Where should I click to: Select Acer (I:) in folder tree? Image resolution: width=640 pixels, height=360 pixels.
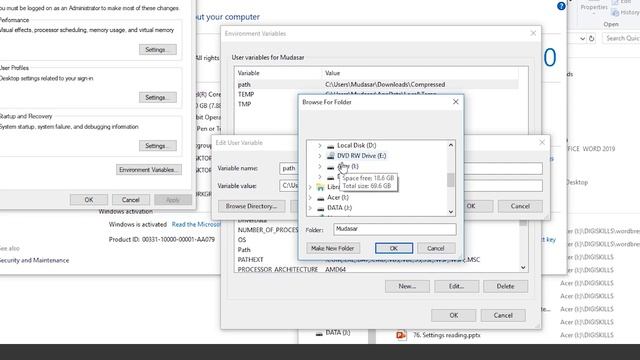click(x=338, y=198)
